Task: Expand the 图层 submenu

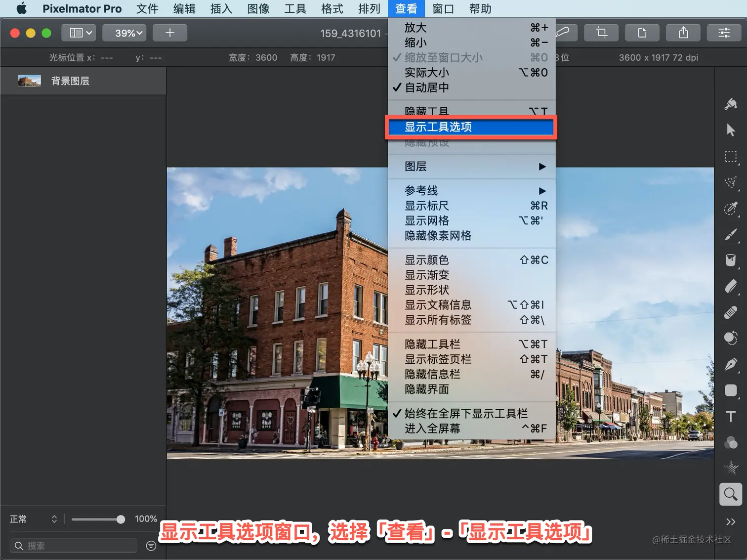Action: (x=472, y=167)
